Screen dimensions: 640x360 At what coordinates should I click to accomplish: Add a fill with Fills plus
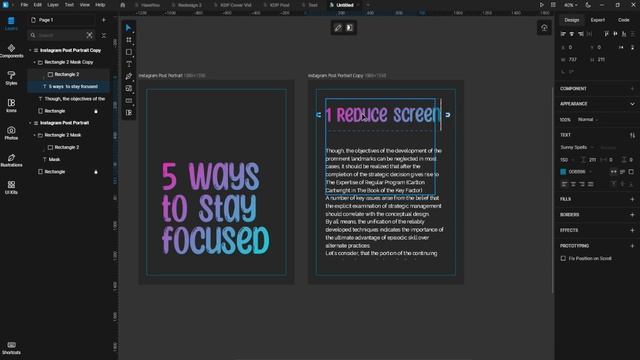(x=632, y=199)
